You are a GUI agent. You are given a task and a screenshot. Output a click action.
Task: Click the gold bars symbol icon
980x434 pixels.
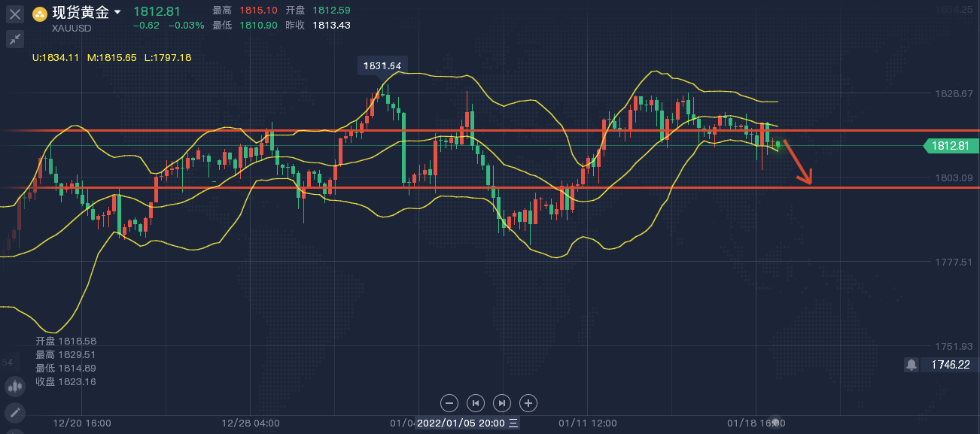coord(39,14)
